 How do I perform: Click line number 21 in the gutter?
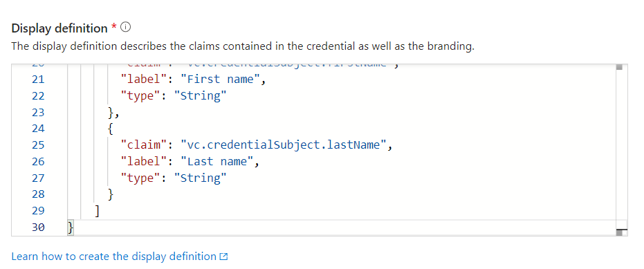(38, 80)
